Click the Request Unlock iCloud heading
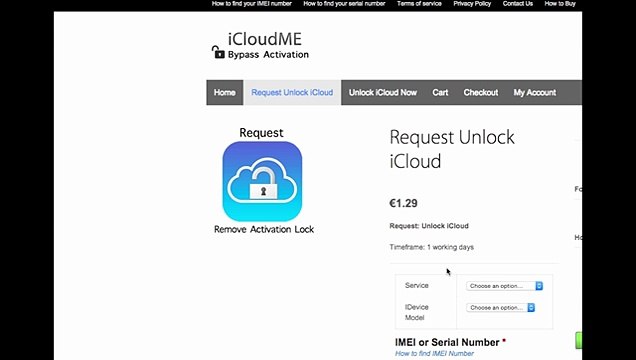Screen dimensions: 636x360 click(x=452, y=149)
